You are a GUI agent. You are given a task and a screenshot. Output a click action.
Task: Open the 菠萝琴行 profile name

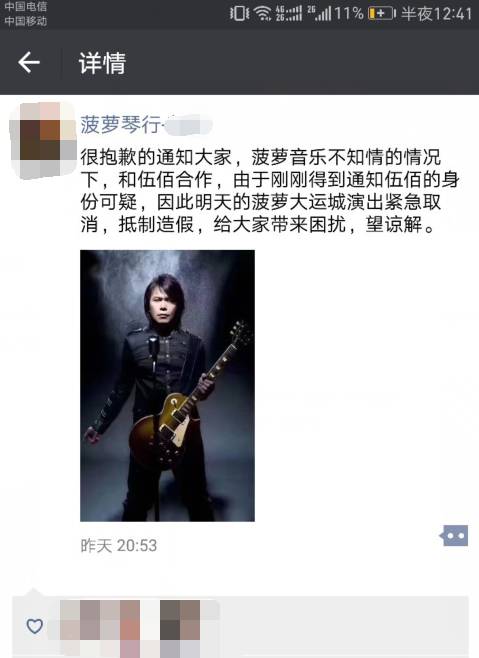click(120, 124)
